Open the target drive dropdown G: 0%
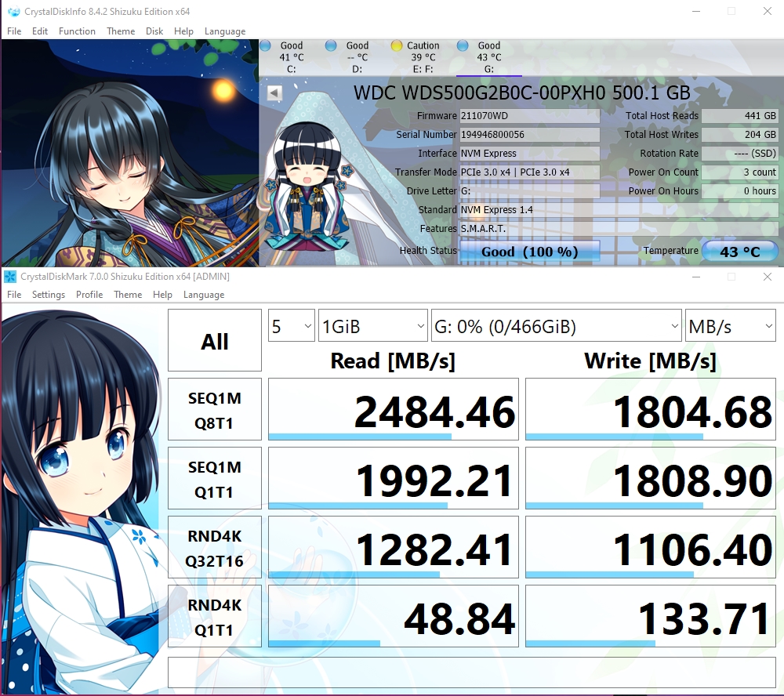This screenshot has width=784, height=696. click(556, 325)
